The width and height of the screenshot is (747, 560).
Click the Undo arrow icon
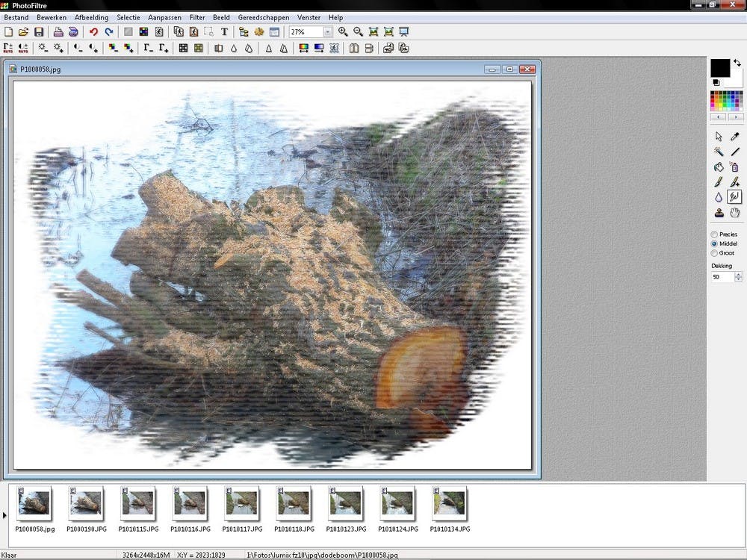[93, 32]
